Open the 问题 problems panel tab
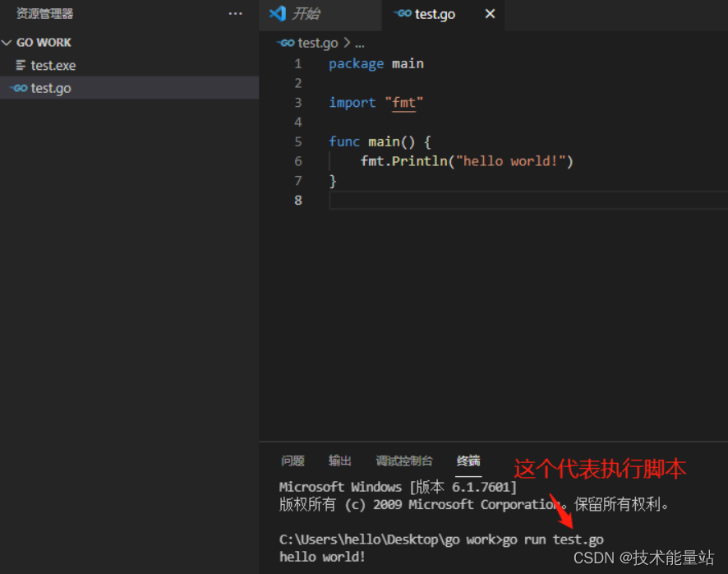Image resolution: width=728 pixels, height=574 pixels. coord(293,461)
